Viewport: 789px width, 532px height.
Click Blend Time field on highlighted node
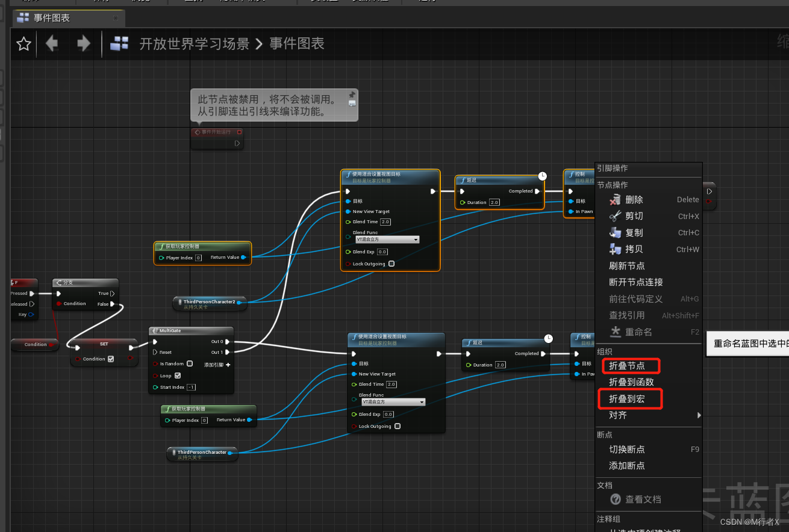click(x=385, y=222)
